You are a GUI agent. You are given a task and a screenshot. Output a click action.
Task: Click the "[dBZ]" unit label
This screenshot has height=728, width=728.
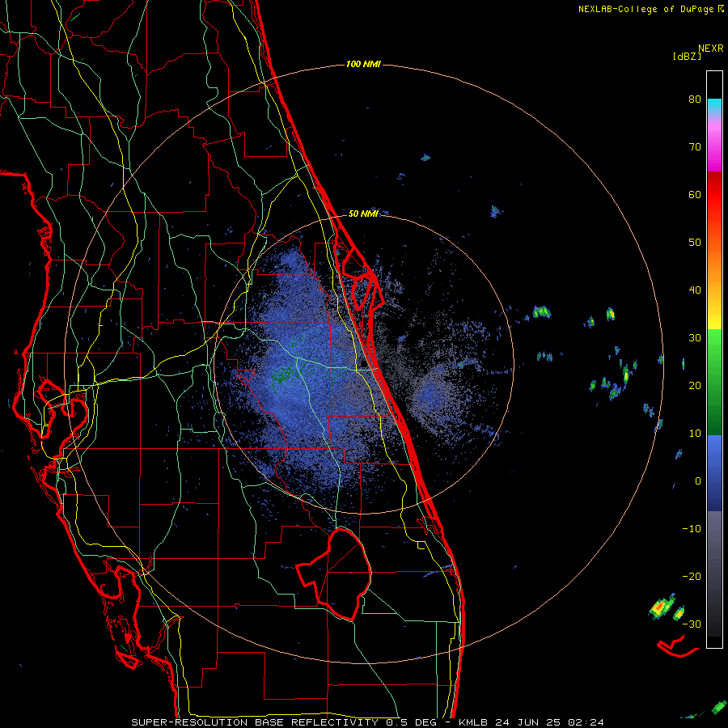point(687,56)
